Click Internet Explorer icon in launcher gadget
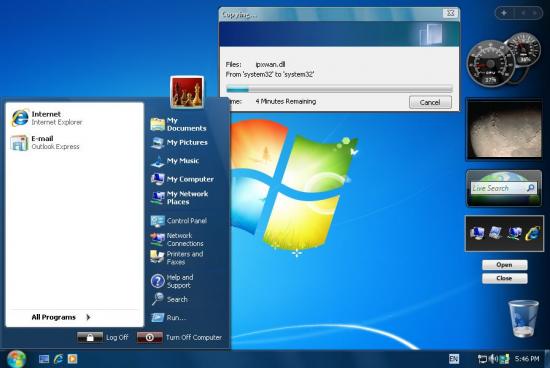The image size is (550, 368). [533, 233]
